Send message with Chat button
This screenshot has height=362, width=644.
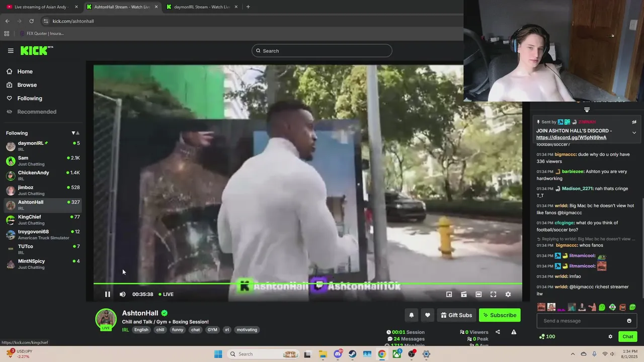point(628,336)
